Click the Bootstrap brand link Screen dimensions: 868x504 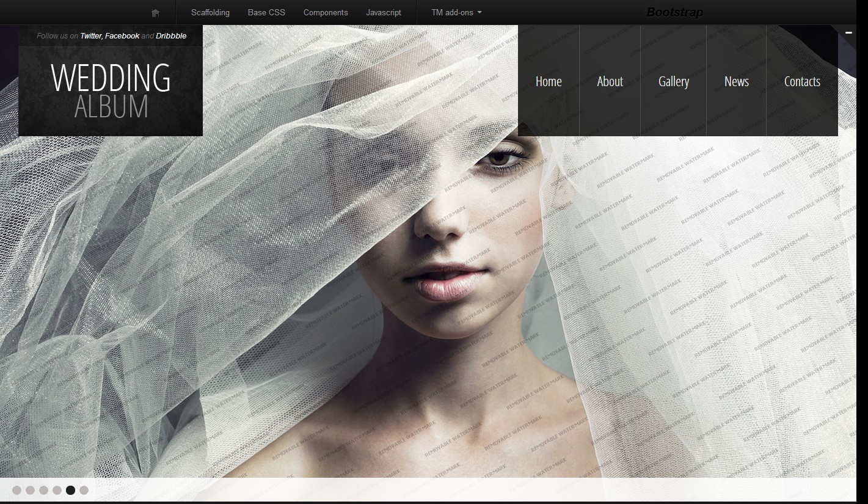point(674,12)
